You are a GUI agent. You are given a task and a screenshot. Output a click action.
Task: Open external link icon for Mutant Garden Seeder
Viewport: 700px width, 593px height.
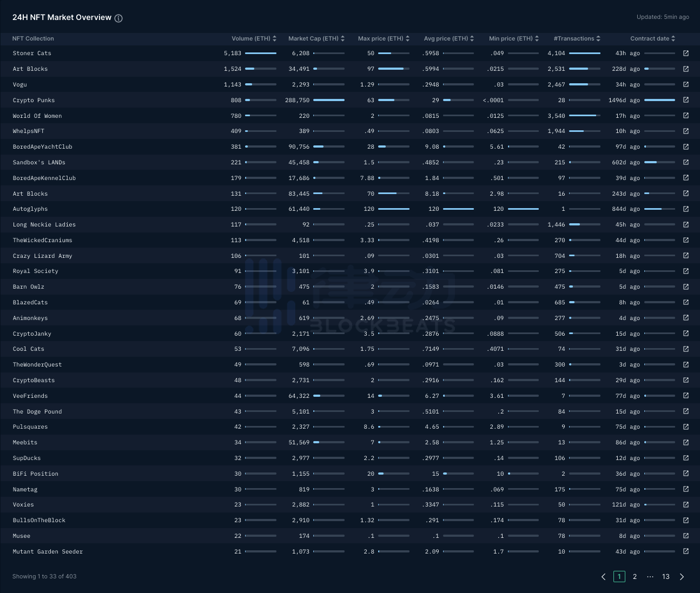(x=686, y=551)
